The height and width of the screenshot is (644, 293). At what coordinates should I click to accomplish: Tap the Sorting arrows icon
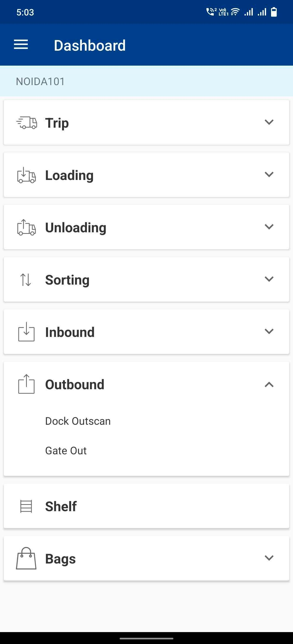pyautogui.click(x=26, y=280)
